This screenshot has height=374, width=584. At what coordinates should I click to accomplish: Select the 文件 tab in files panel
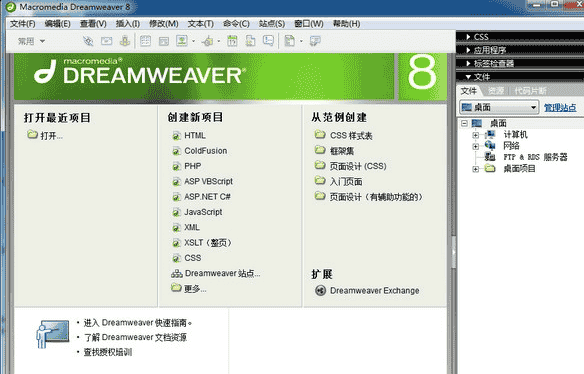[x=469, y=91]
